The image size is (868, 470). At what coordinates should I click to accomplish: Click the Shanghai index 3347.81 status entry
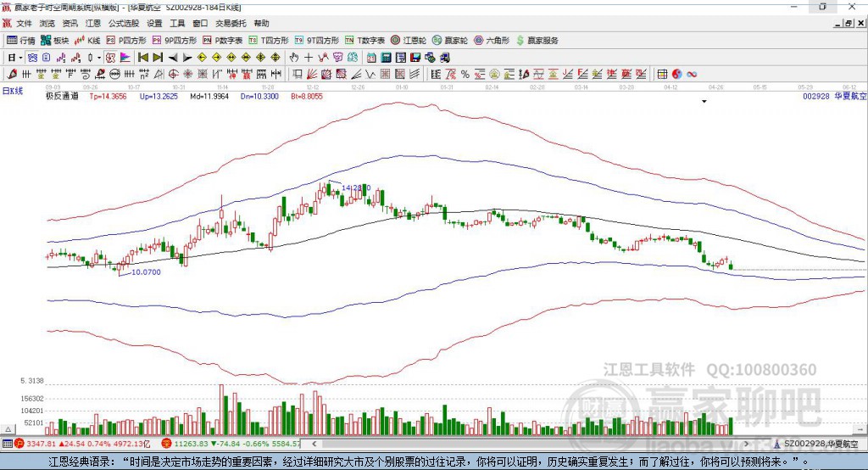click(x=82, y=444)
